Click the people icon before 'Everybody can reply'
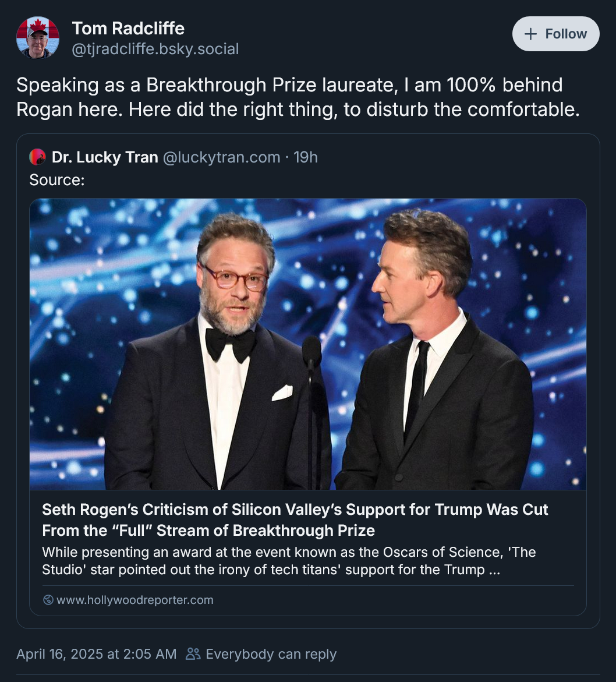This screenshot has width=616, height=682. click(x=193, y=654)
